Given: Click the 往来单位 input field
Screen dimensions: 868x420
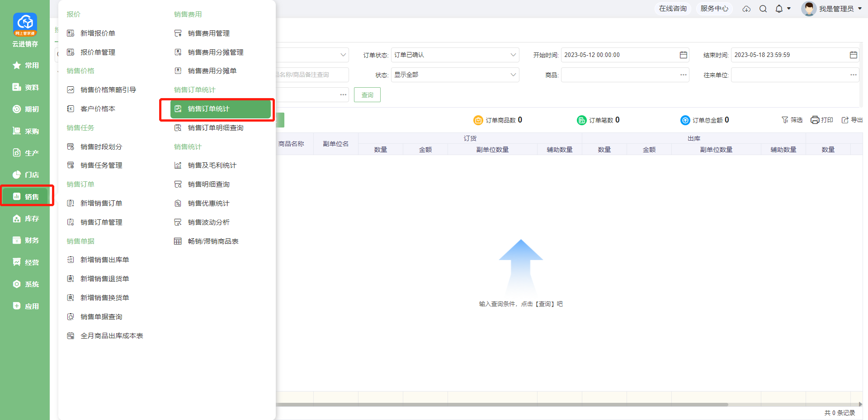Looking at the screenshot, I should (x=795, y=75).
